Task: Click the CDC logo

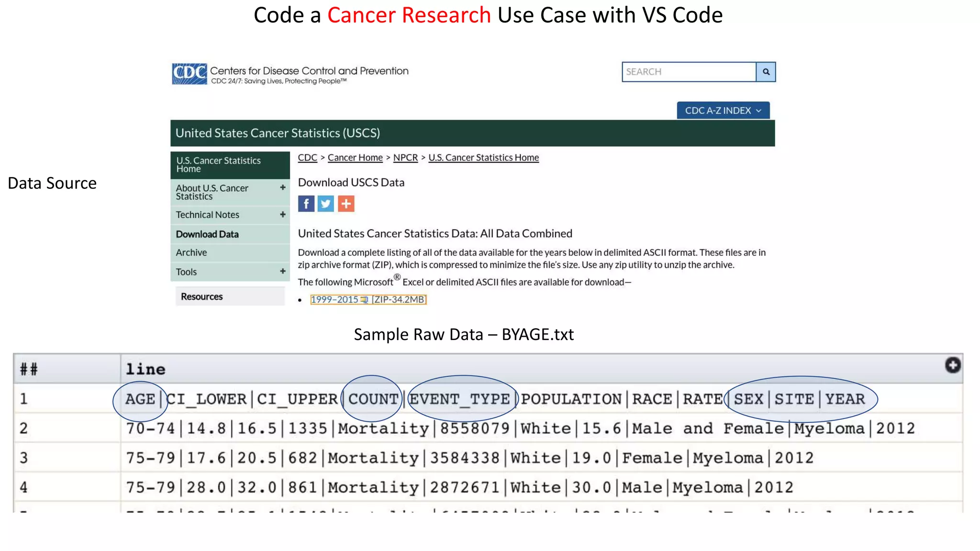Action: pyautogui.click(x=189, y=74)
